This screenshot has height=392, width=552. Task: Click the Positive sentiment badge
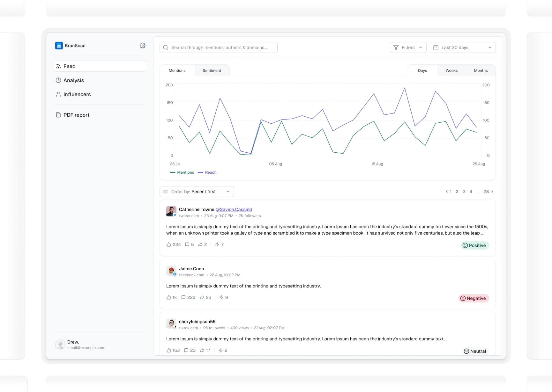475,245
